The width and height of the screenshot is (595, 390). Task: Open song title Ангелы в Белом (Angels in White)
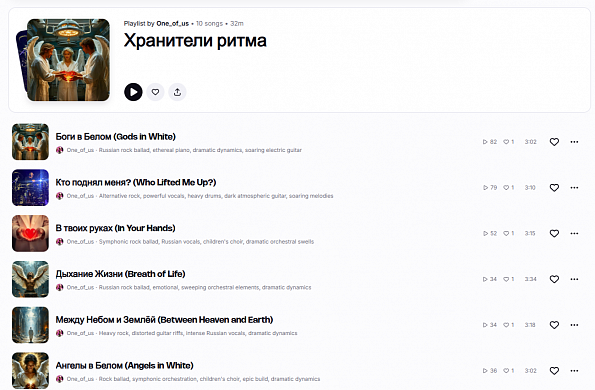click(x=124, y=365)
